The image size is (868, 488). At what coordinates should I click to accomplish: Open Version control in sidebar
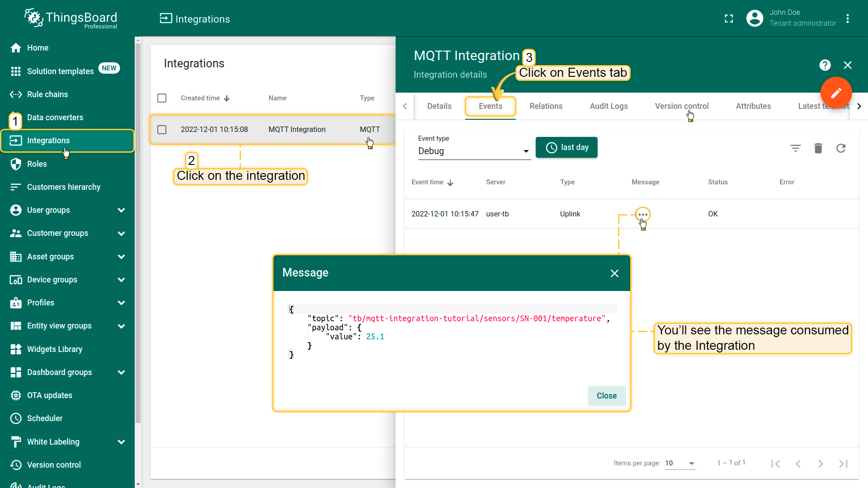click(67, 465)
